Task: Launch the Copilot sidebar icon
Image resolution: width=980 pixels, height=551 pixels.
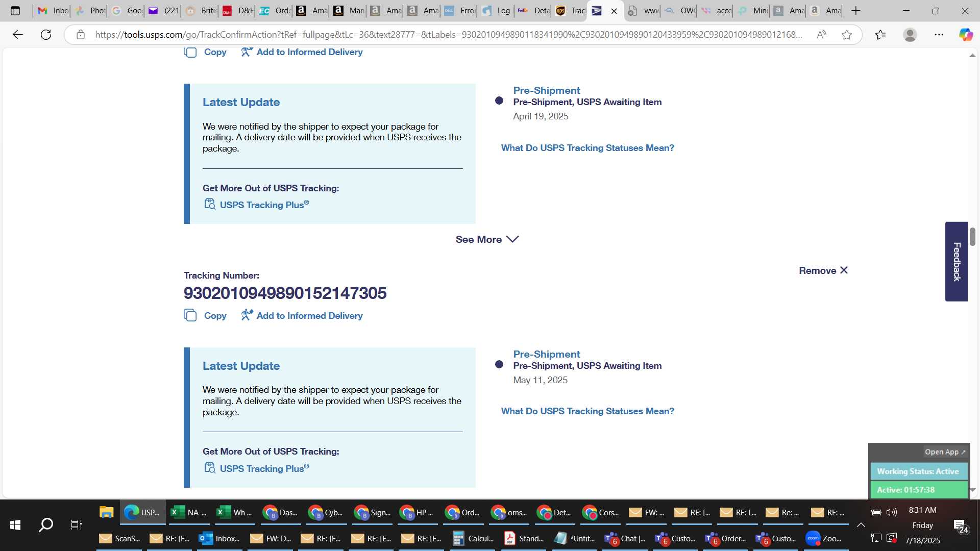Action: (x=966, y=35)
